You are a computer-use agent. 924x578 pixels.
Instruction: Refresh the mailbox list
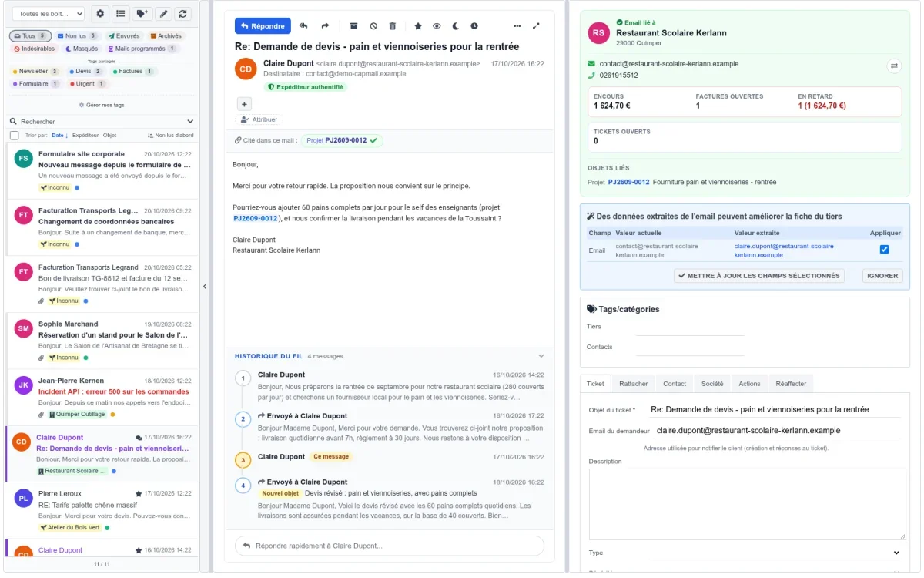coord(182,14)
